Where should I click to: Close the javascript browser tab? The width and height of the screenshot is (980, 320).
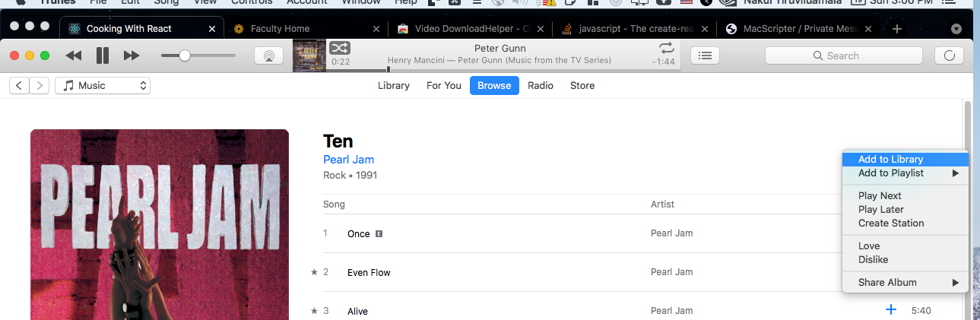pos(704,29)
